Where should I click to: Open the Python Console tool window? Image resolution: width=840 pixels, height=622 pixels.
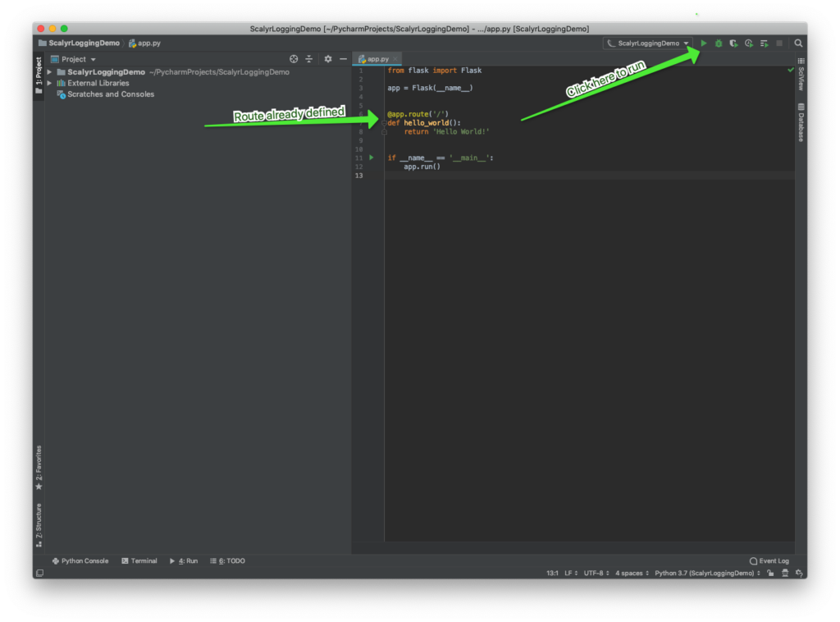point(80,561)
